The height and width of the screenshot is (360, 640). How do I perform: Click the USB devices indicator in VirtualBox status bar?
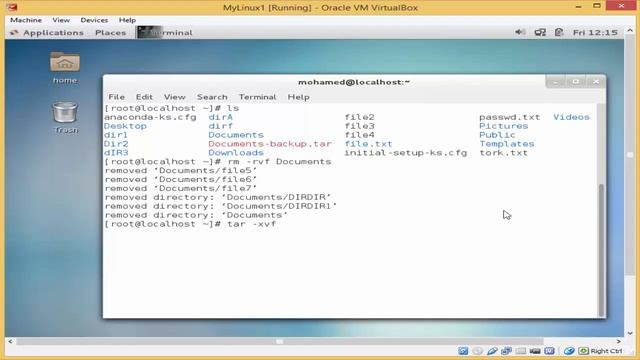coord(492,351)
